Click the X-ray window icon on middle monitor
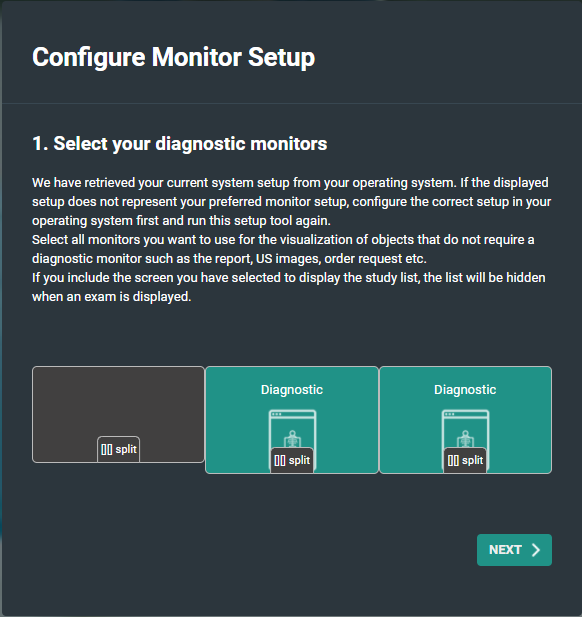This screenshot has width=582, height=617. (x=292, y=428)
